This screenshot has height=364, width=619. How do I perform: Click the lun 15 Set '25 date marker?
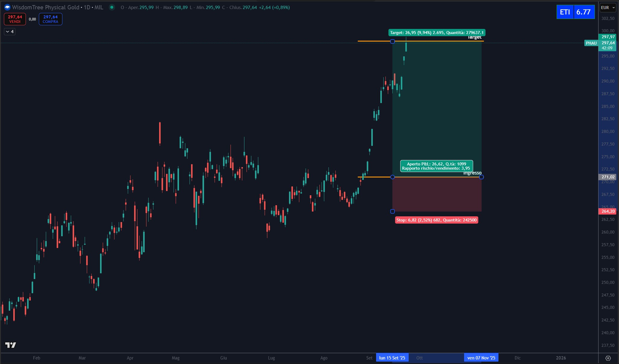pyautogui.click(x=392, y=358)
